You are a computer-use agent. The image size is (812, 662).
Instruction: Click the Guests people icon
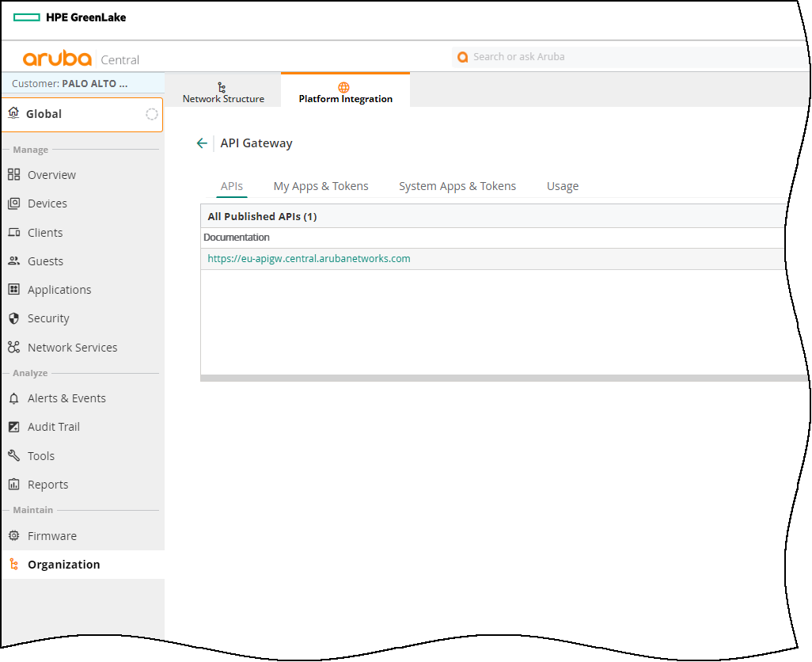tap(13, 261)
